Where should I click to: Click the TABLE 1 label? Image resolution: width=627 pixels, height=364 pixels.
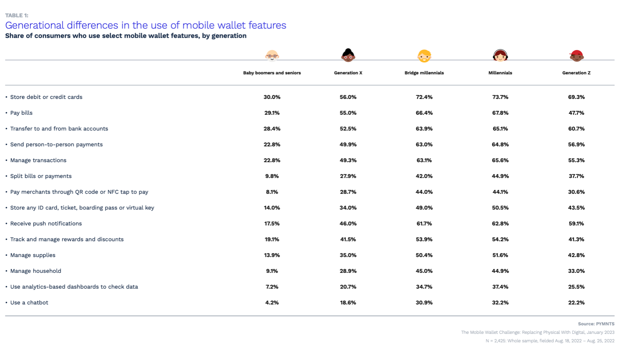coord(17,15)
